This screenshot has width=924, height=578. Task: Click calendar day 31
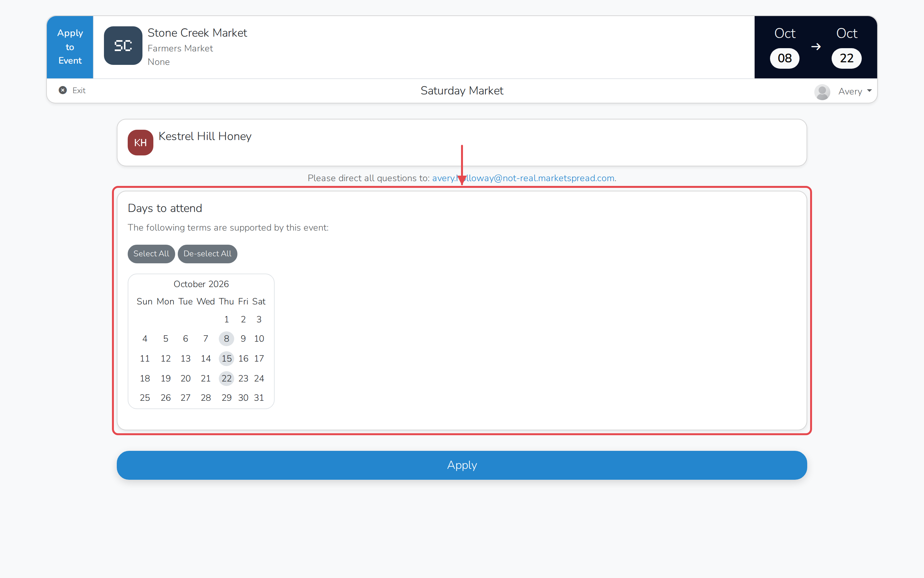click(x=259, y=398)
